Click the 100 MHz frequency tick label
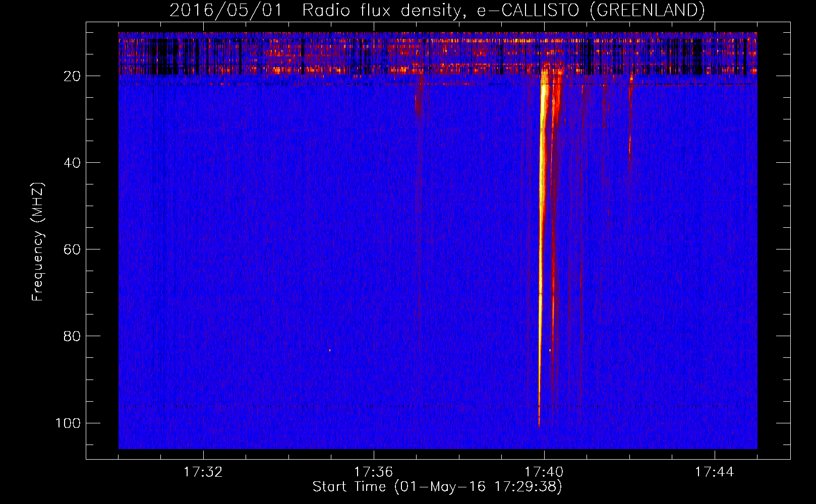The height and width of the screenshot is (504, 816). [x=68, y=423]
